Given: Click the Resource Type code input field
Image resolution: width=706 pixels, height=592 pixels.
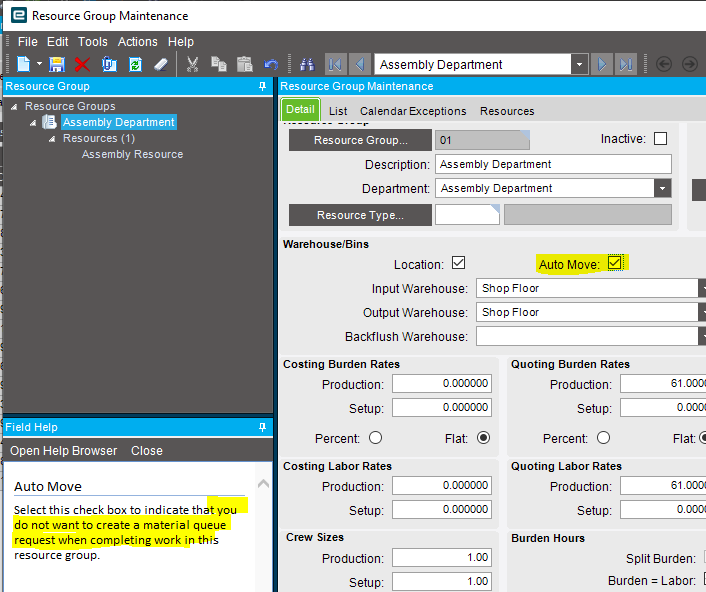Looking at the screenshot, I should (467, 214).
